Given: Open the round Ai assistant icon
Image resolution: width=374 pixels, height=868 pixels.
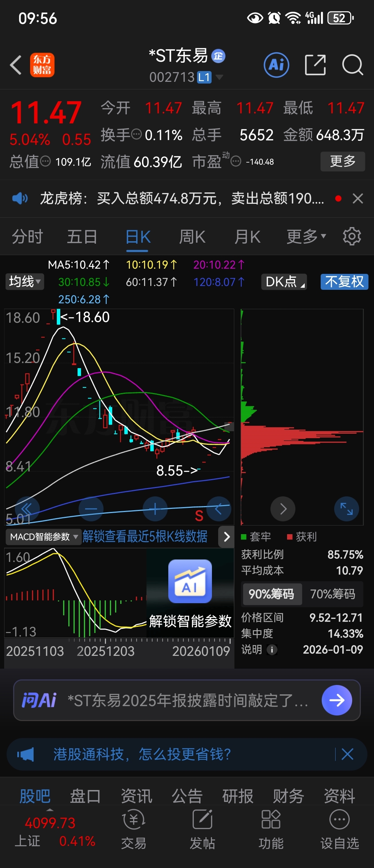Looking at the screenshot, I should [276, 65].
